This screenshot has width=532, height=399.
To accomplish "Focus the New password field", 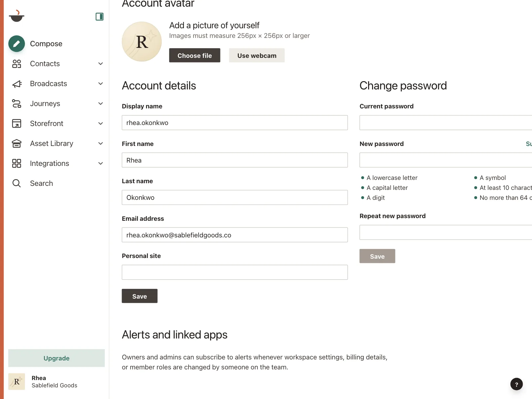I will 446,160.
